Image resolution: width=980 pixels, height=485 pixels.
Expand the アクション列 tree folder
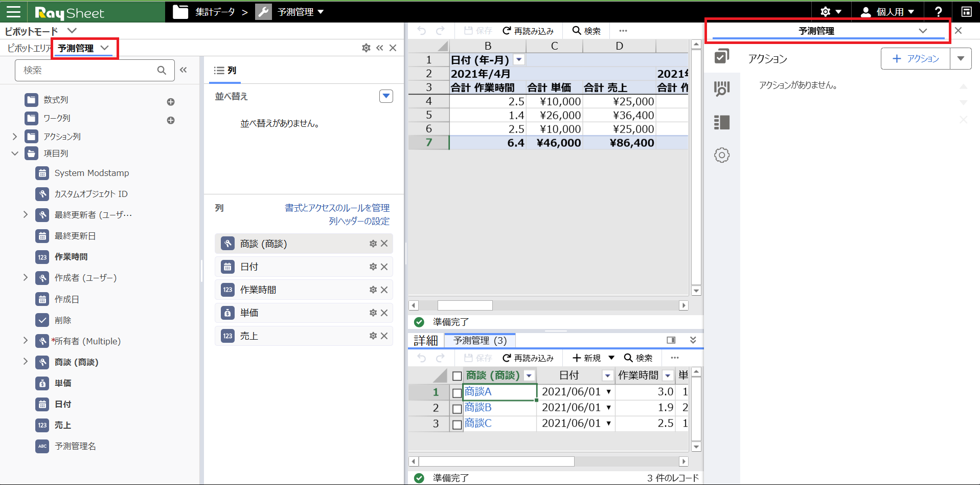[x=15, y=137]
